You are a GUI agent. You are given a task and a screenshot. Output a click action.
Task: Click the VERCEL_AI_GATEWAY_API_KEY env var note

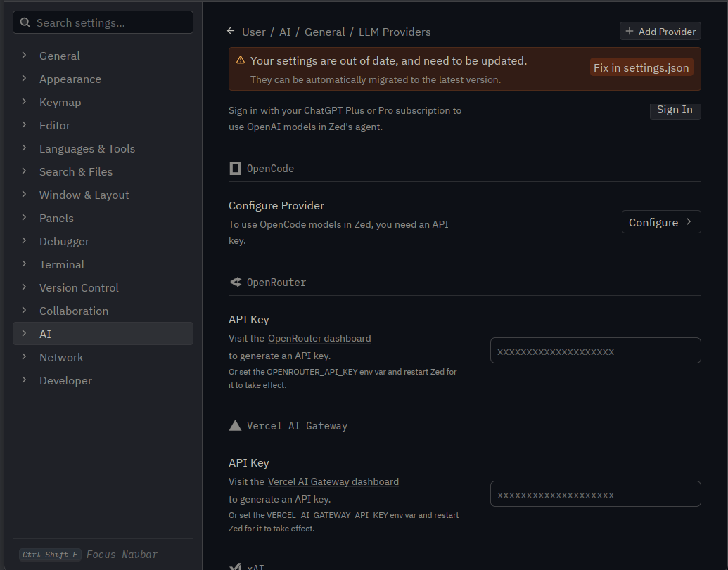click(343, 522)
